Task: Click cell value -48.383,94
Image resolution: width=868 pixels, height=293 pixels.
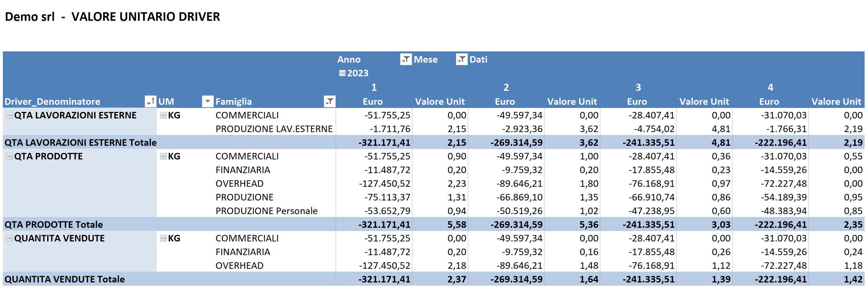Action: (784, 211)
